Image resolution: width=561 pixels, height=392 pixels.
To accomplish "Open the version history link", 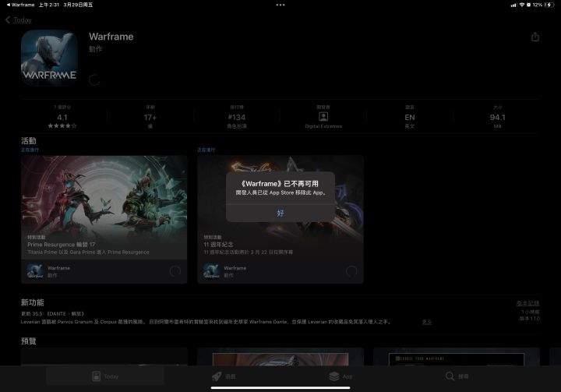I will 527,303.
